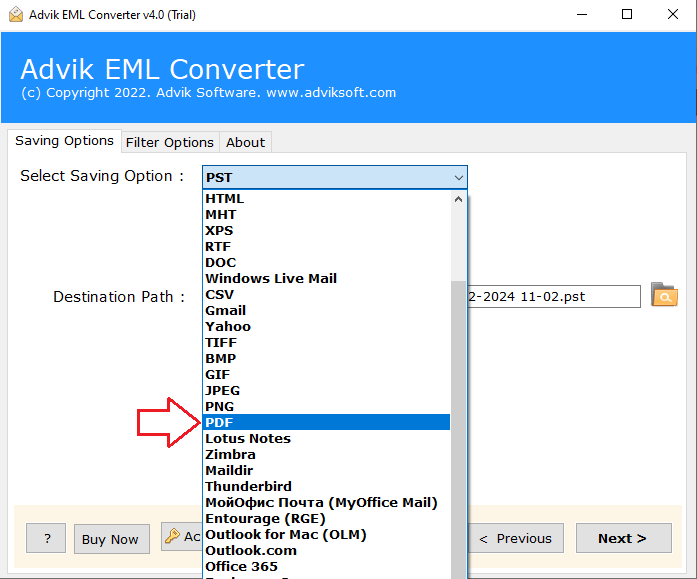Image resolution: width=697 pixels, height=579 pixels.
Task: Switch to the Saving Options tab
Action: pos(64,141)
